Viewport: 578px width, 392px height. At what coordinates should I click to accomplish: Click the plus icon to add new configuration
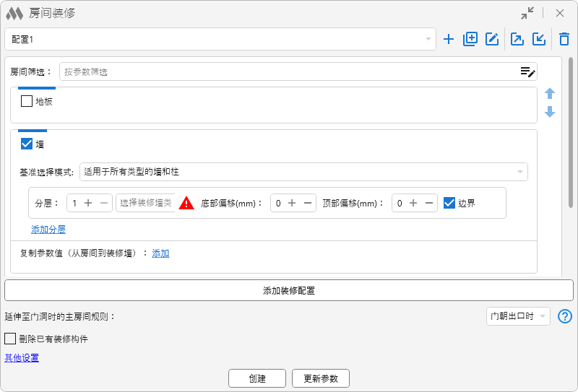[x=449, y=40]
